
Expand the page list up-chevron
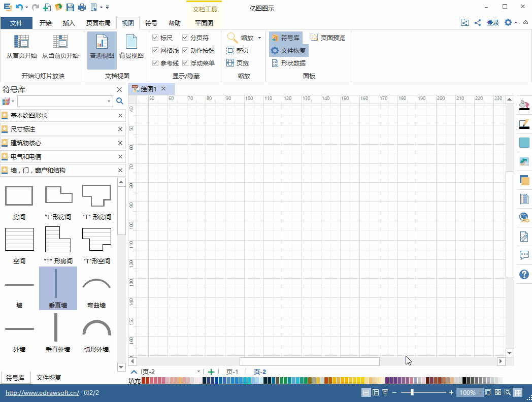pos(134,372)
